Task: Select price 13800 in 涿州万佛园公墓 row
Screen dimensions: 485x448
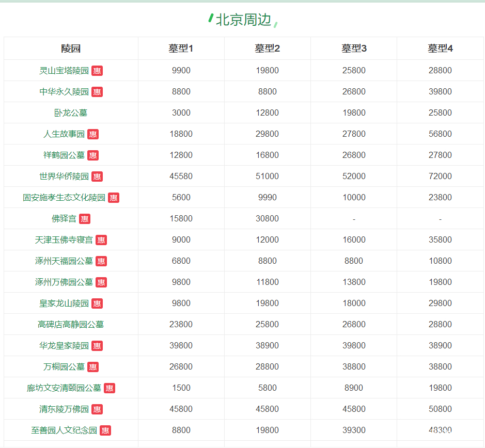Action: click(354, 282)
